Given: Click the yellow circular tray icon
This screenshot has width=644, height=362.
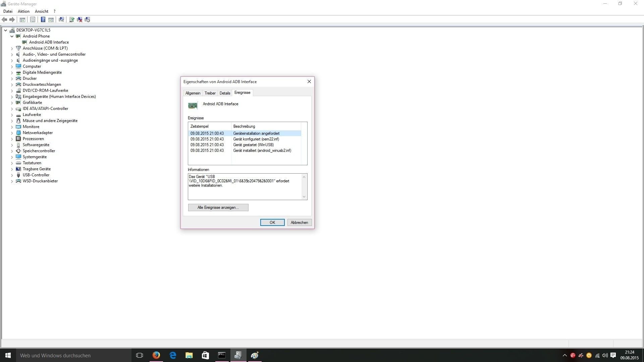Looking at the screenshot, I should click(589, 355).
